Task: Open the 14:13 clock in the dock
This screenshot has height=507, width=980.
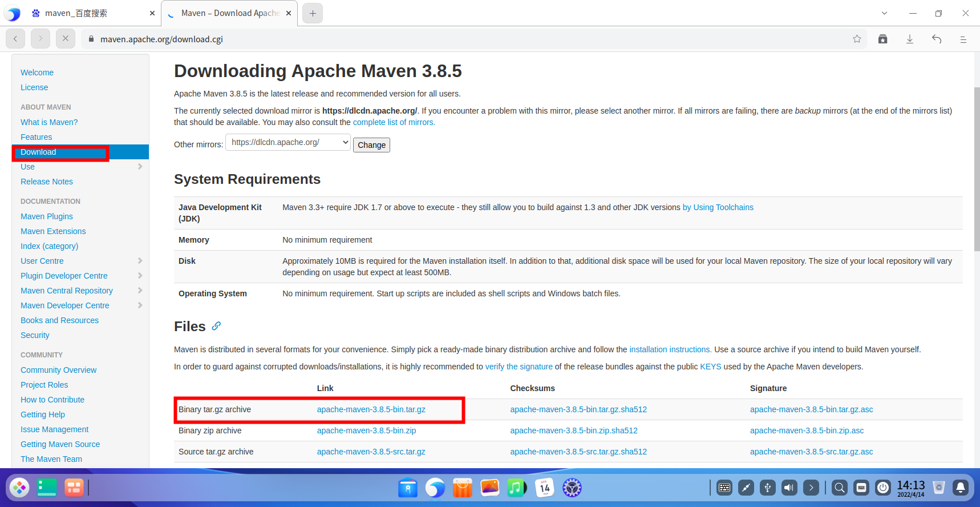Action: (910, 488)
